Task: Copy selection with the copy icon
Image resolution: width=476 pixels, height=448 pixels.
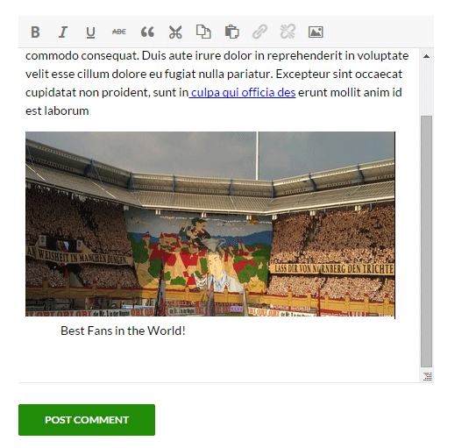Action: tap(203, 32)
